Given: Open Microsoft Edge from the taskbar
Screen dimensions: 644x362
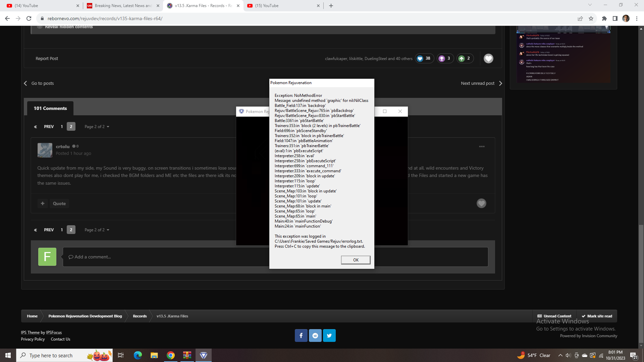Looking at the screenshot, I should pos(138,355).
